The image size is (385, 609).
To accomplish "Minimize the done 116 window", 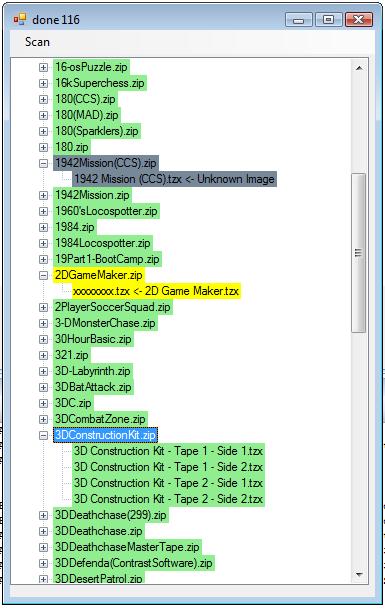I will tap(298, 19).
